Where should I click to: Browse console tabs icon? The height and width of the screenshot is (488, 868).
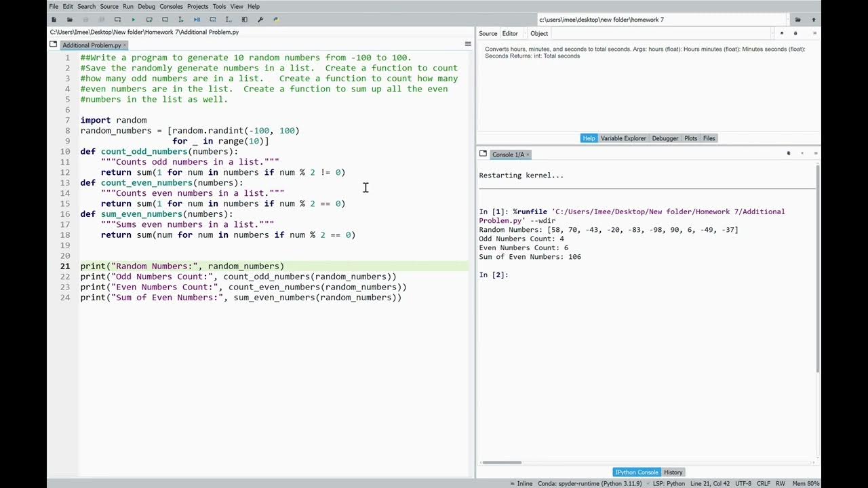coord(483,154)
